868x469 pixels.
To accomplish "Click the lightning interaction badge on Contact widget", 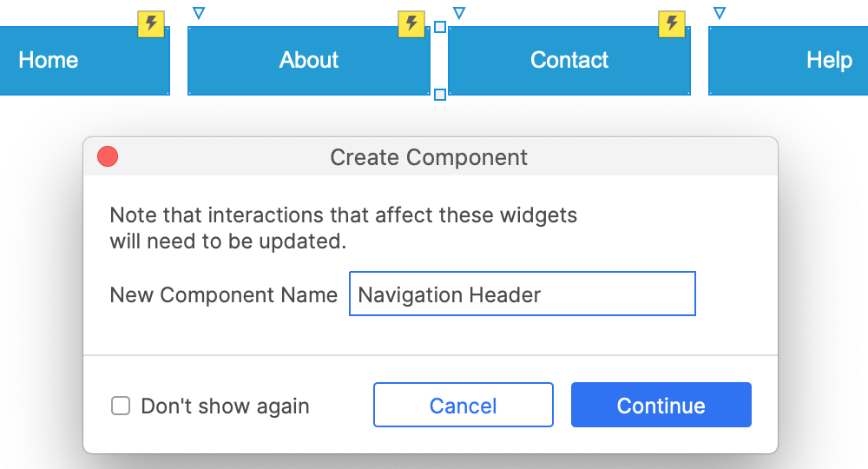I will pos(671,24).
